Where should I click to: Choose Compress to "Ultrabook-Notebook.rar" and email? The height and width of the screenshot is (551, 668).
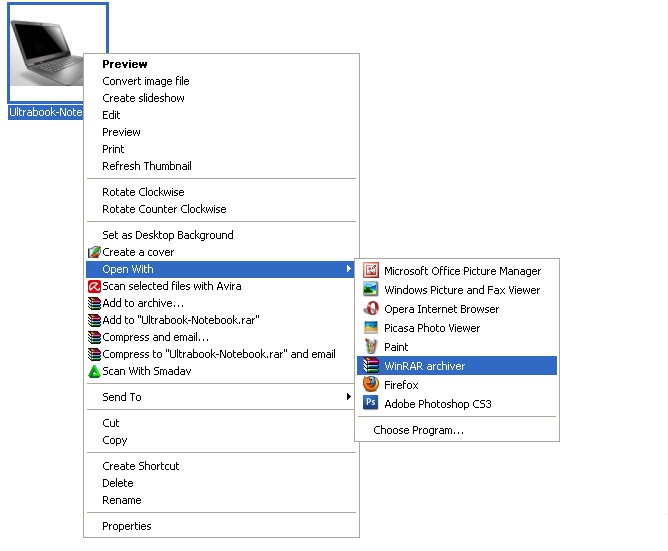click(219, 354)
